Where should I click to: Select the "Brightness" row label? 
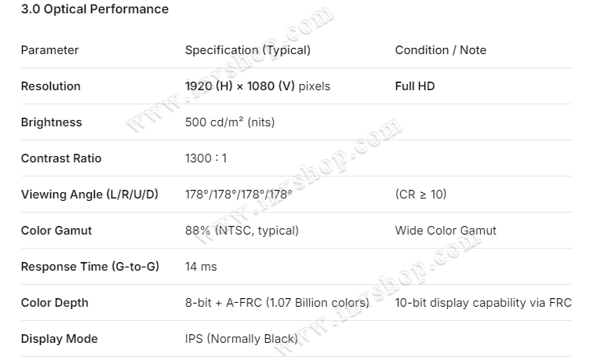click(x=51, y=122)
